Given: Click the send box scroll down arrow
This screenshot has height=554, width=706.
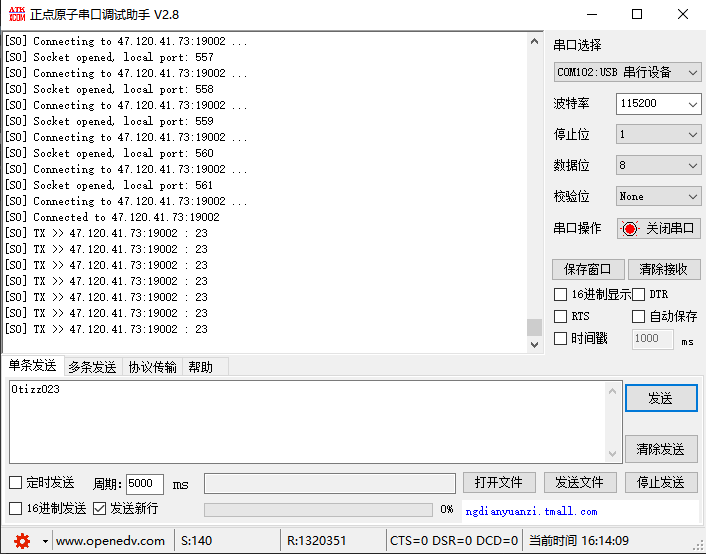Looking at the screenshot, I should [x=612, y=454].
